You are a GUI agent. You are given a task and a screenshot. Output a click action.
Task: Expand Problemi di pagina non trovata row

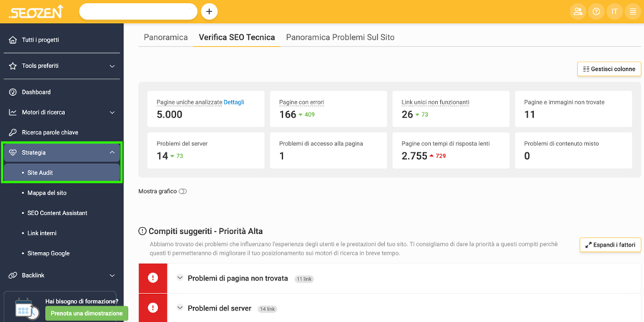[x=180, y=278]
